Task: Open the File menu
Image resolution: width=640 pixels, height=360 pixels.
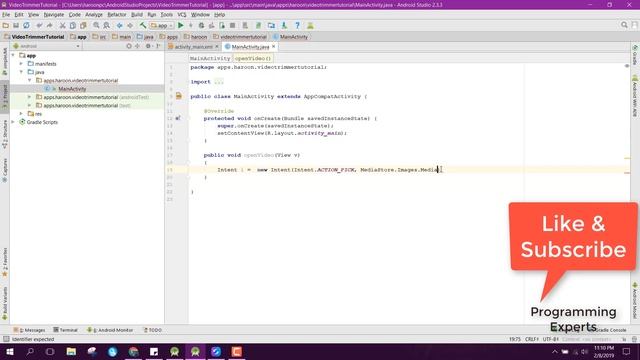Action: (6, 15)
